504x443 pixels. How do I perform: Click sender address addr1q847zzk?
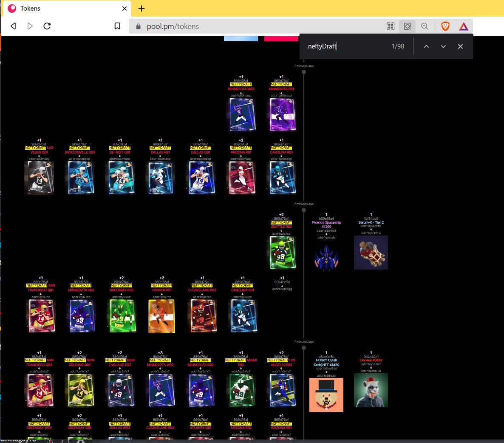[x=371, y=226]
